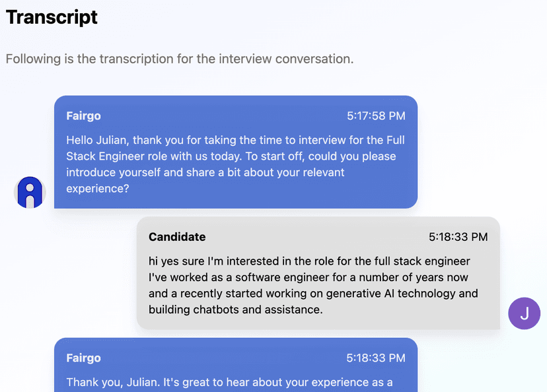Click the Fairgo name in the bottom message
This screenshot has width=547, height=392.
click(x=83, y=358)
